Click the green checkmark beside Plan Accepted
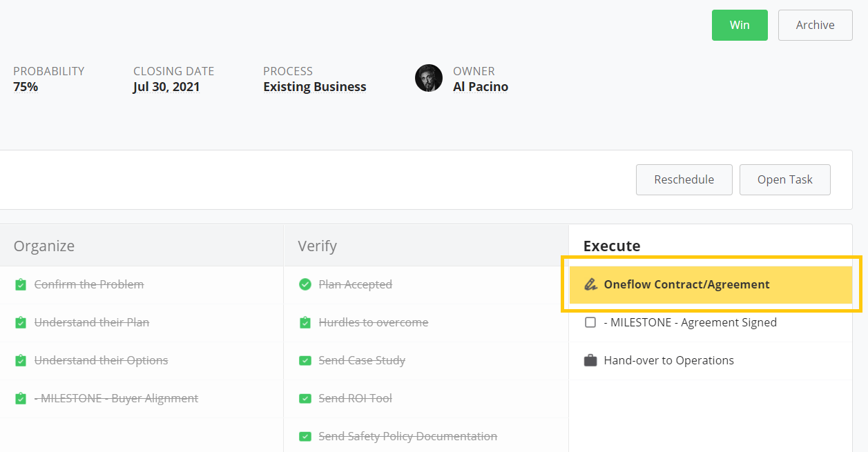The width and height of the screenshot is (868, 452). click(305, 284)
